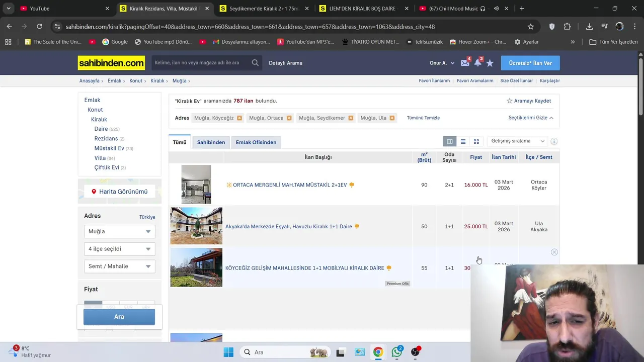
Task: Click the info icon beside sorting dropdown
Action: [x=554, y=141]
